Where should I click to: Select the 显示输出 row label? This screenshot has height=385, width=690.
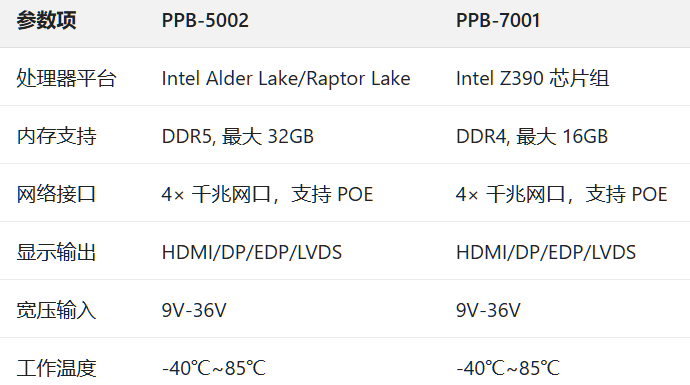pos(56,252)
